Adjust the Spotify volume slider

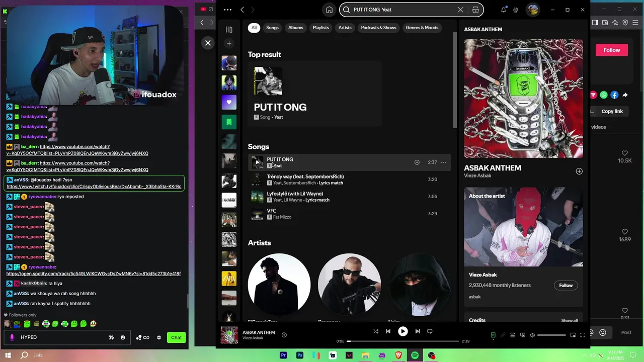pyautogui.click(x=551, y=335)
